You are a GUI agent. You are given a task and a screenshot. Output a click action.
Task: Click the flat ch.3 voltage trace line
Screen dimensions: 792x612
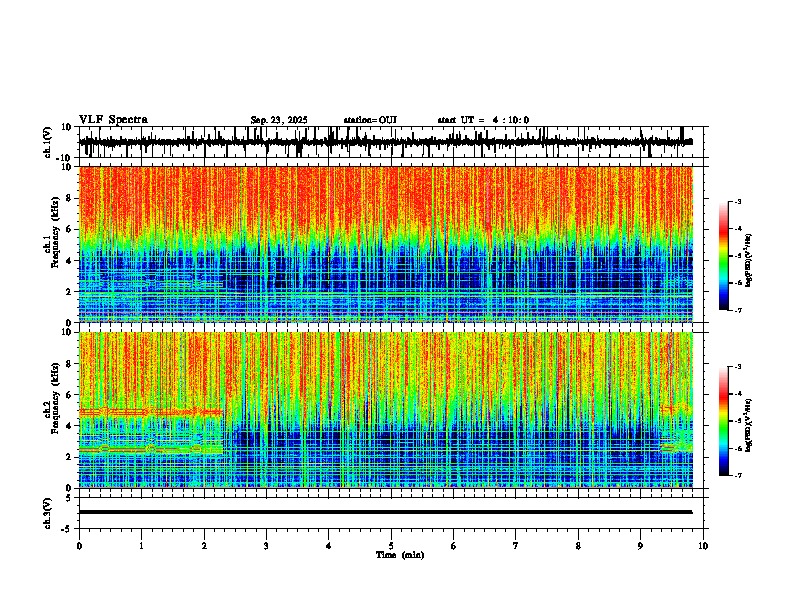pos(386,512)
